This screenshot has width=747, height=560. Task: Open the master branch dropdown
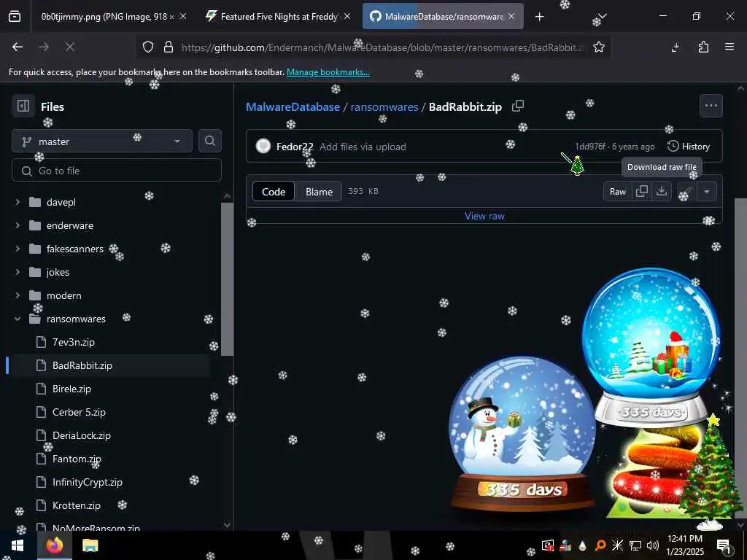(102, 141)
